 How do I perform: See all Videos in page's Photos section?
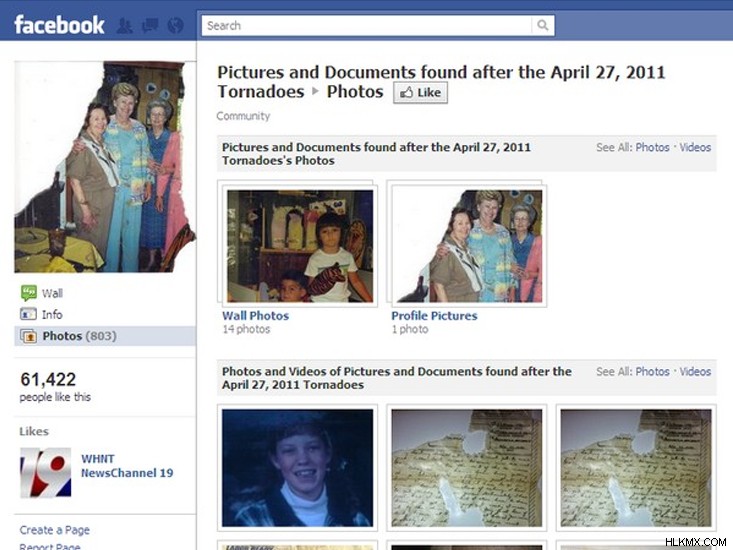pyautogui.click(x=695, y=147)
